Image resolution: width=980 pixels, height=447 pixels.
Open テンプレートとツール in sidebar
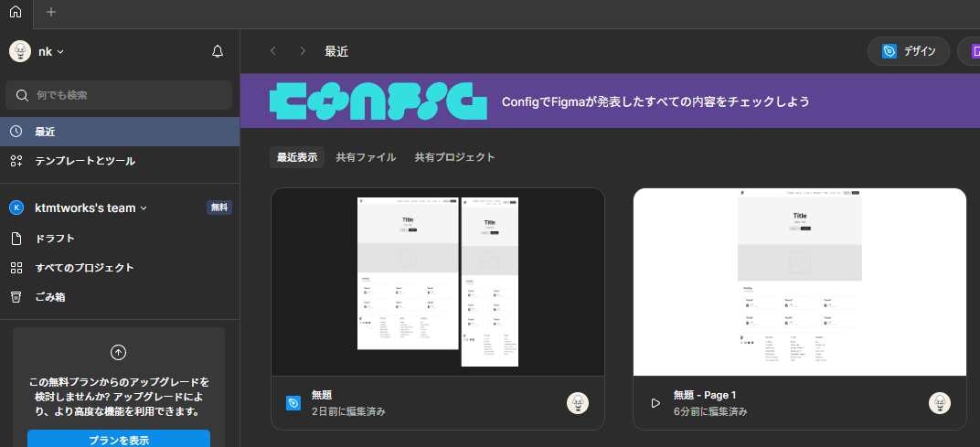[120, 161]
